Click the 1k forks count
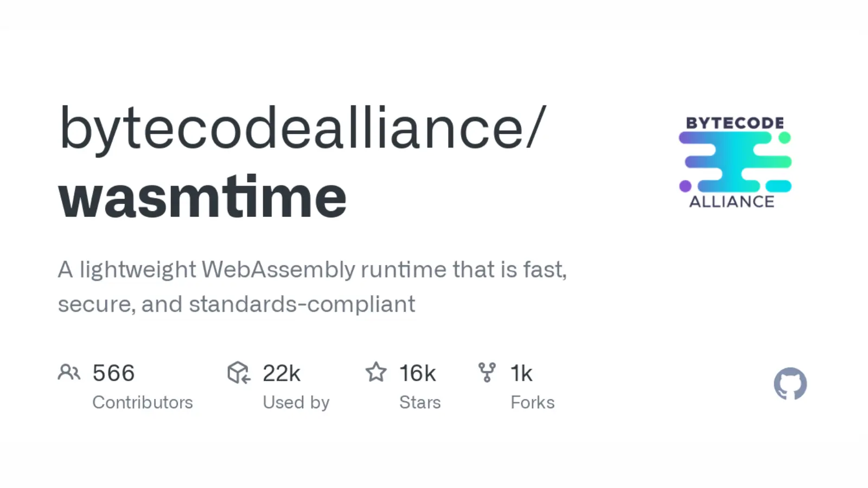Image resolution: width=868 pixels, height=488 pixels. (x=521, y=373)
